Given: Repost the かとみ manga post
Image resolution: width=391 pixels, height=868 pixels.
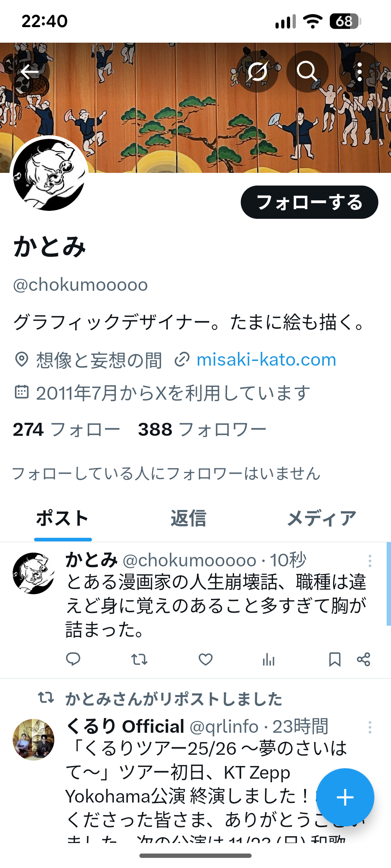Looking at the screenshot, I should [139, 659].
